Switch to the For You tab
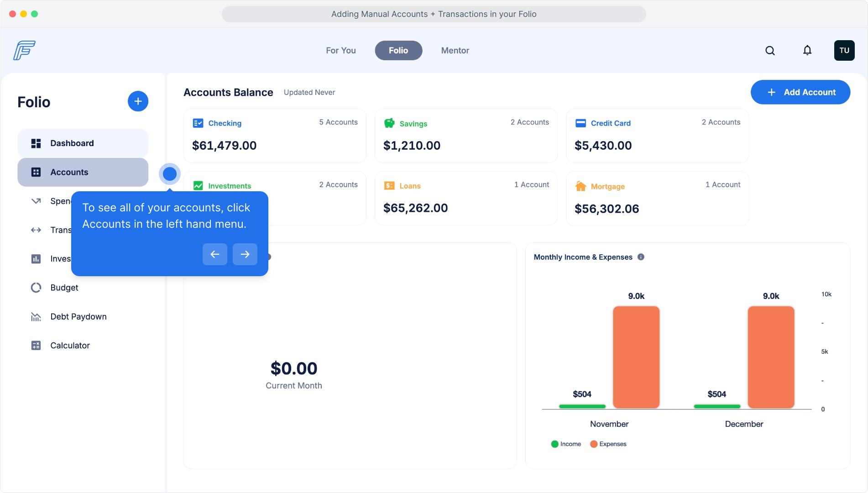868x493 pixels. 340,51
